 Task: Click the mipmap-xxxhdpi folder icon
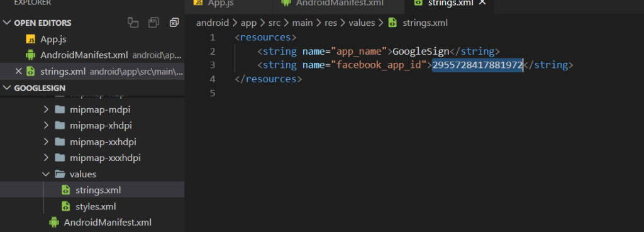point(60,158)
